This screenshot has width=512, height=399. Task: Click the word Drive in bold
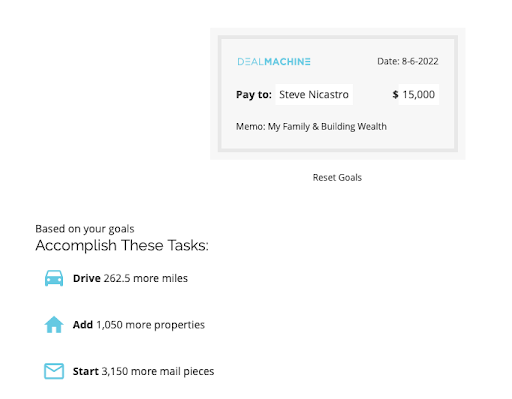[x=87, y=278]
